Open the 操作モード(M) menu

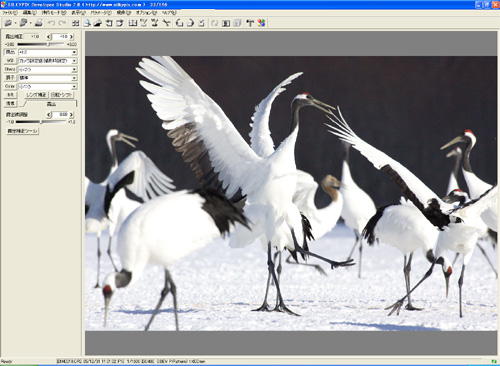54,13
